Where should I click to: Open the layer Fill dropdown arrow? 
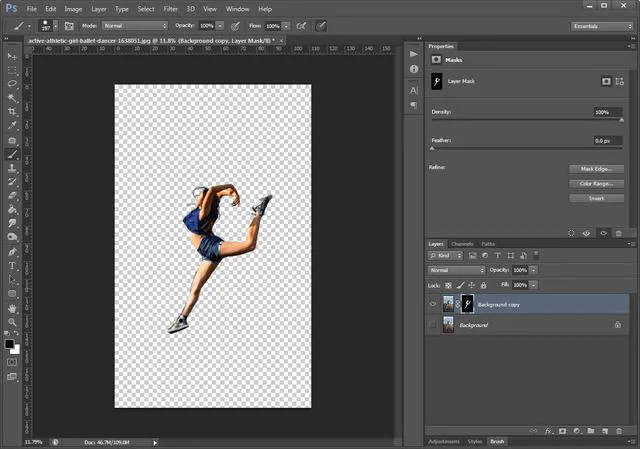[533, 285]
